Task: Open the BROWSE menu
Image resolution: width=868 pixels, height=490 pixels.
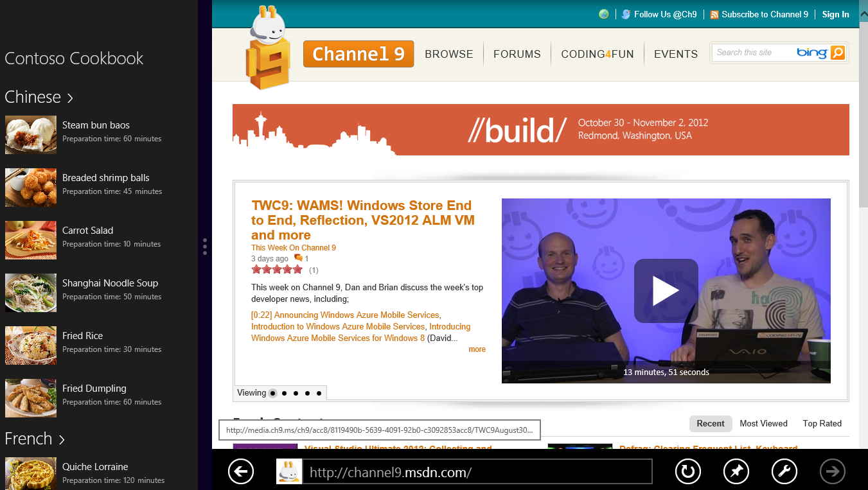Action: click(x=449, y=54)
